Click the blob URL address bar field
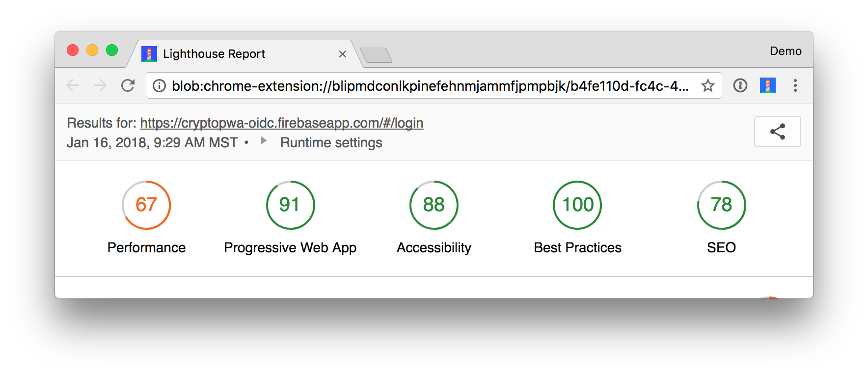 click(430, 86)
